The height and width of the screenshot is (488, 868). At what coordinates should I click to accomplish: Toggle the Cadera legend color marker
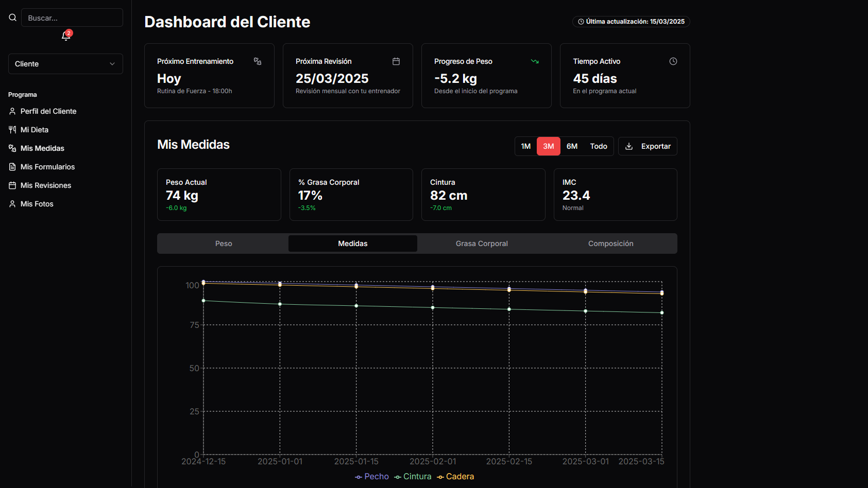[x=440, y=477]
